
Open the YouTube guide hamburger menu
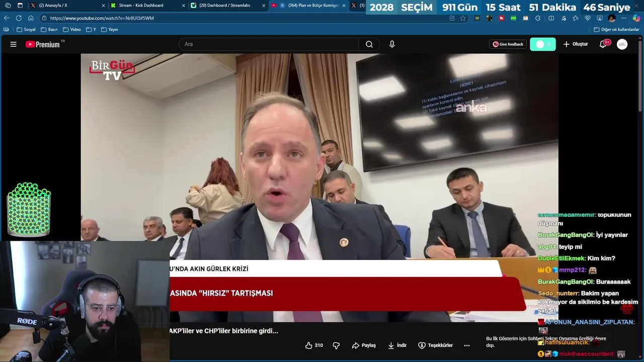(x=14, y=44)
